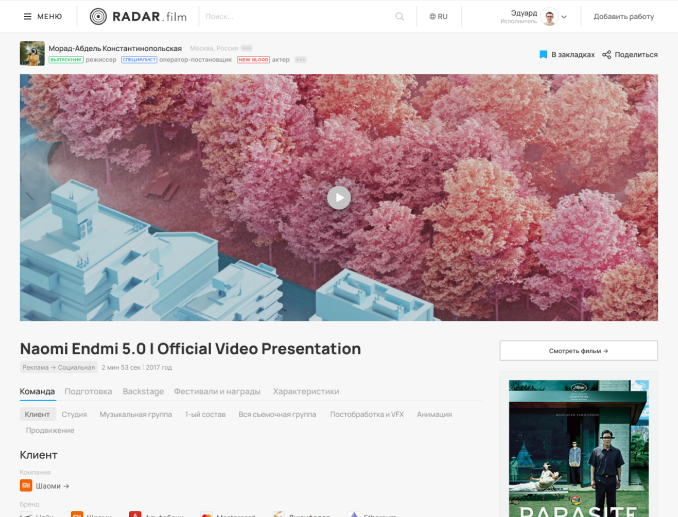This screenshot has height=517, width=678.
Task: Open the hamburger МЕНЮ button
Action: 42,16
